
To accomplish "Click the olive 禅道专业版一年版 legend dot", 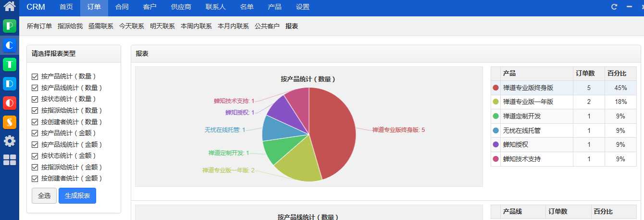I will (x=496, y=102).
